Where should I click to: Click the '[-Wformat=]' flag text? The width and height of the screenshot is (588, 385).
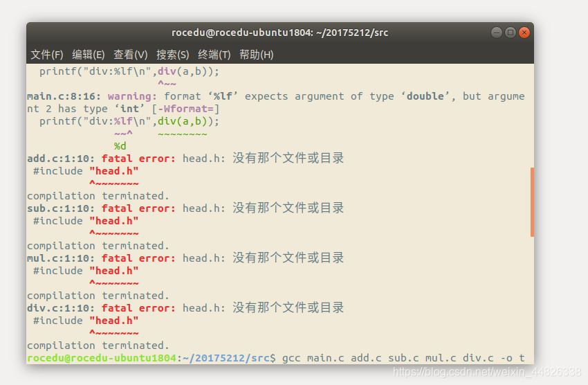pyautogui.click(x=185, y=109)
